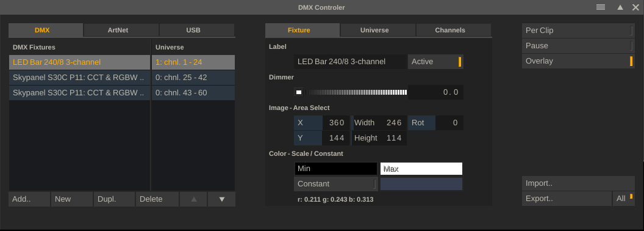Create a fixture with the New button

72,199
